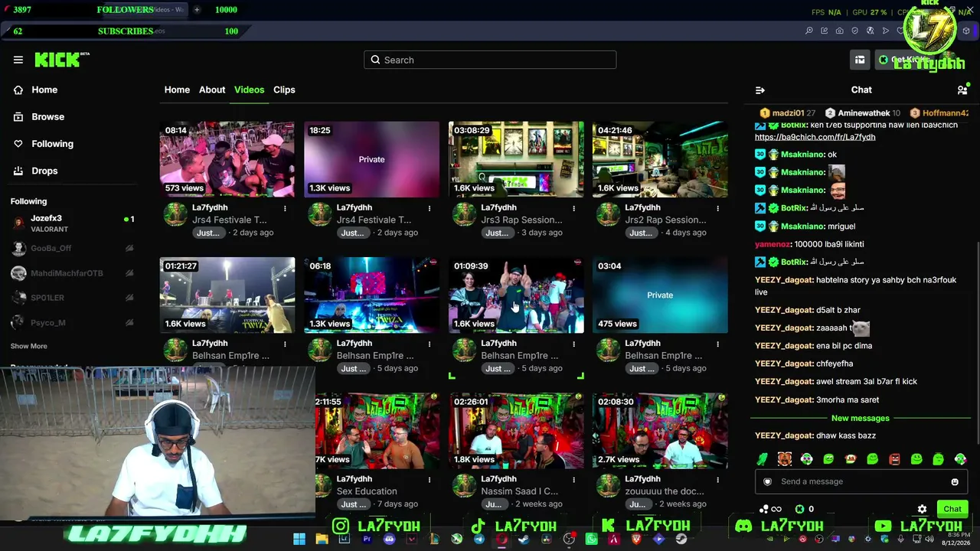Open the emoji picker in message box
The image size is (980, 551).
(955, 481)
